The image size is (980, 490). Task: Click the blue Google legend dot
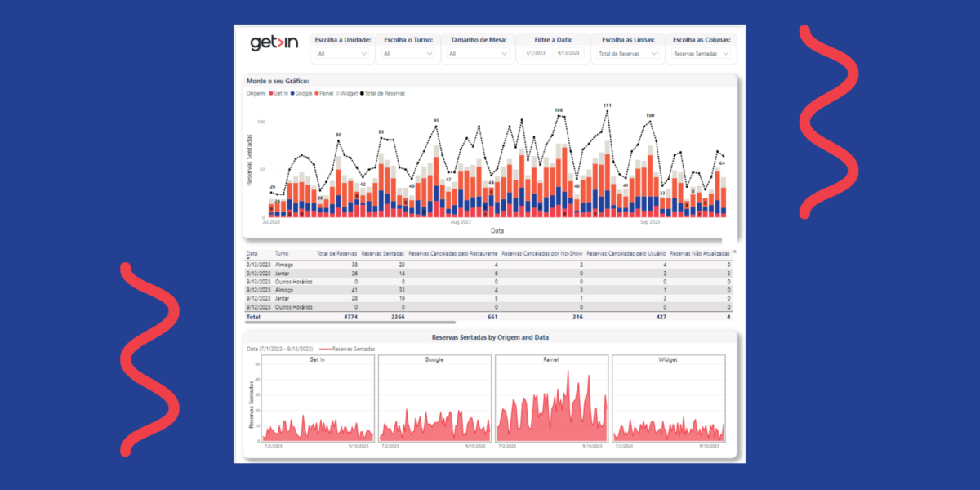coord(292,93)
